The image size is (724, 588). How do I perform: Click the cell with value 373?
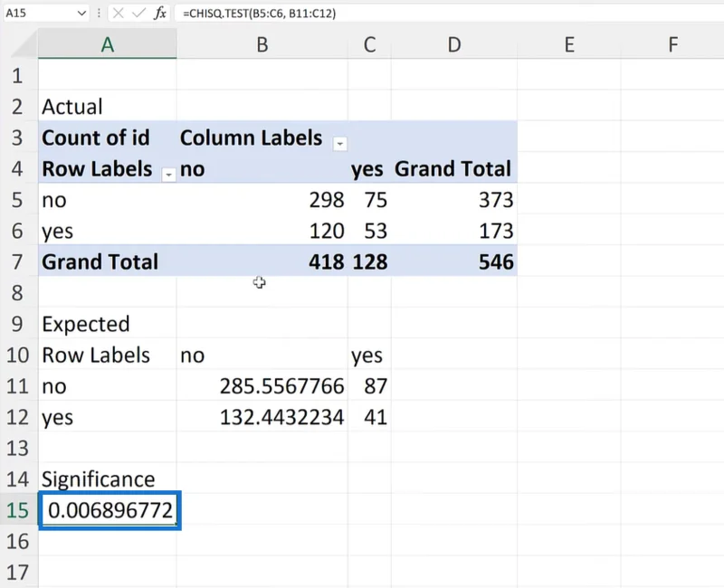coord(454,200)
